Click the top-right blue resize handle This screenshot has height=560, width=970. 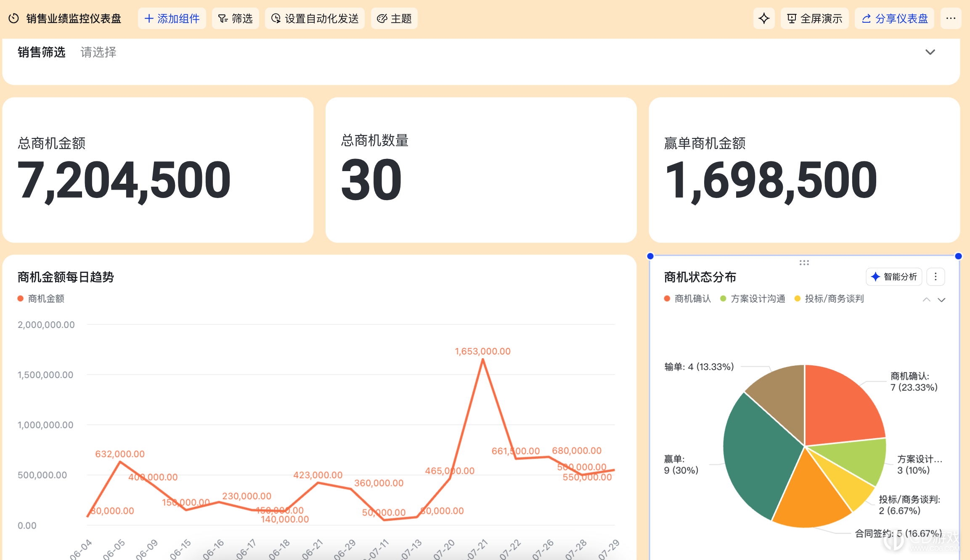959,256
